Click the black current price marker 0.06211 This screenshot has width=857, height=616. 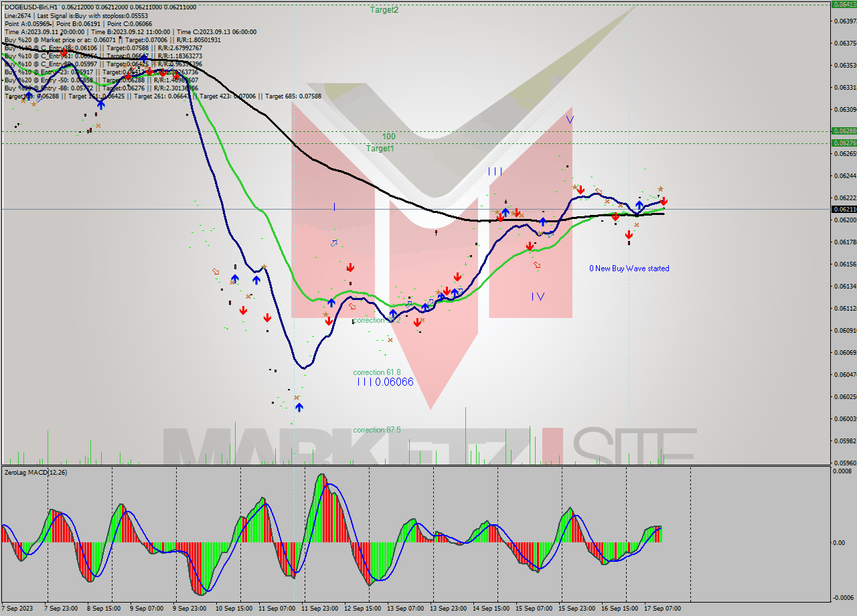(x=844, y=209)
